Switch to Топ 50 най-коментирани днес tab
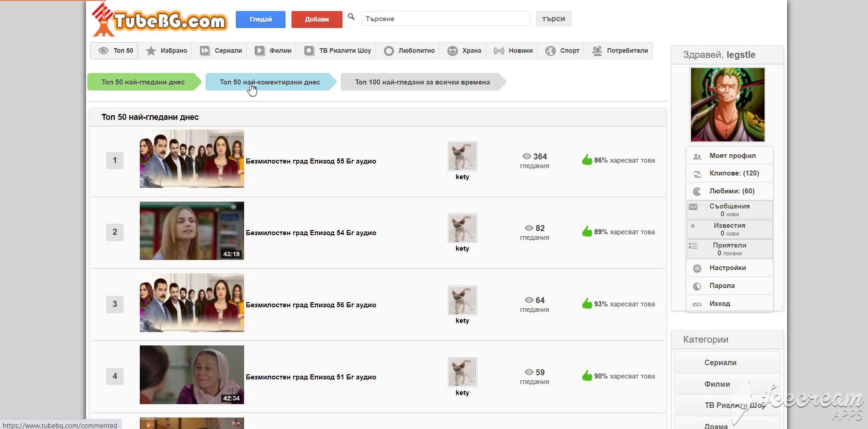The height and width of the screenshot is (429, 868). click(x=269, y=82)
